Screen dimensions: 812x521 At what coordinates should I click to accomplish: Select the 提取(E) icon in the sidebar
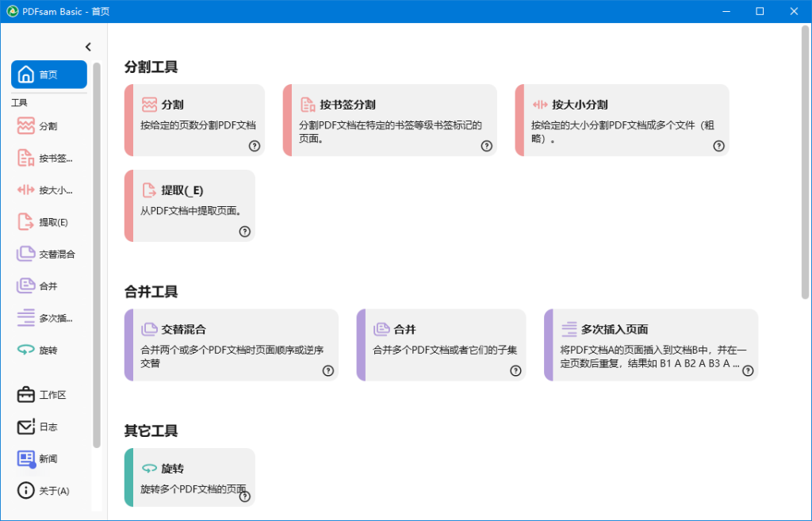coord(25,222)
